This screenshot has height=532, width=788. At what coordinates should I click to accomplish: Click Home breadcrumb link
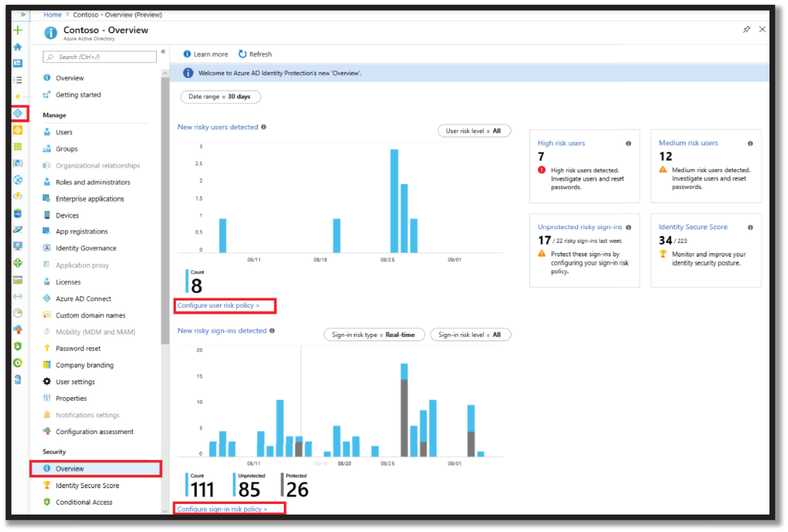click(x=52, y=15)
